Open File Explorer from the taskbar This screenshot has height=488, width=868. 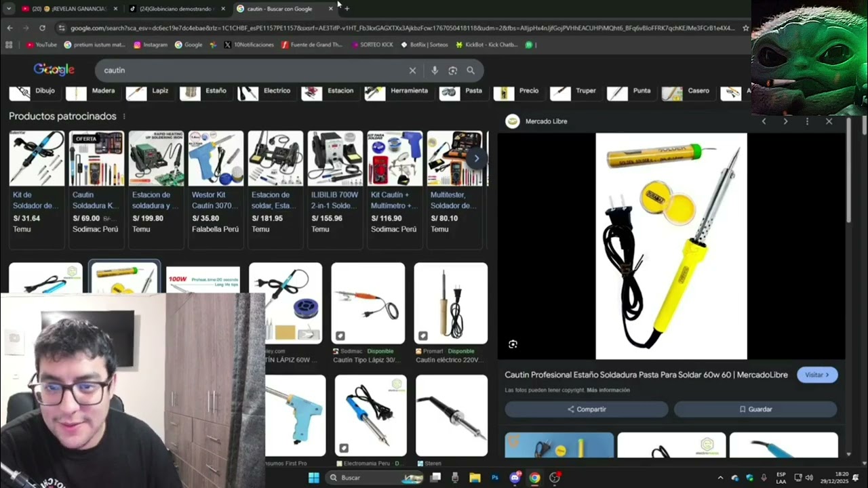(475, 478)
